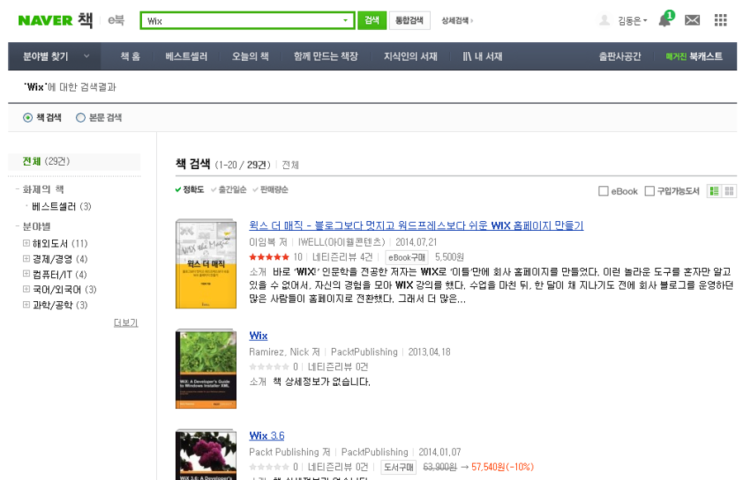Click the 도서구매 button for Wix 3.6
The image size is (743, 480).
pos(399,467)
